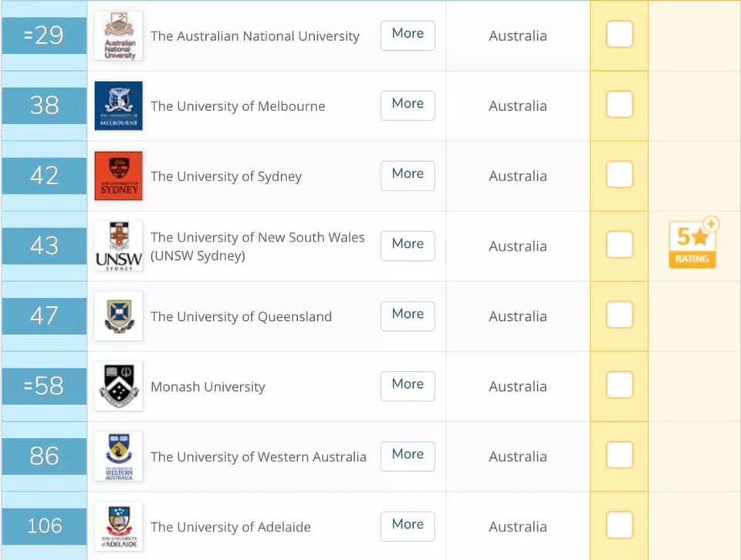Click the University of Sydney red logo

(119, 176)
